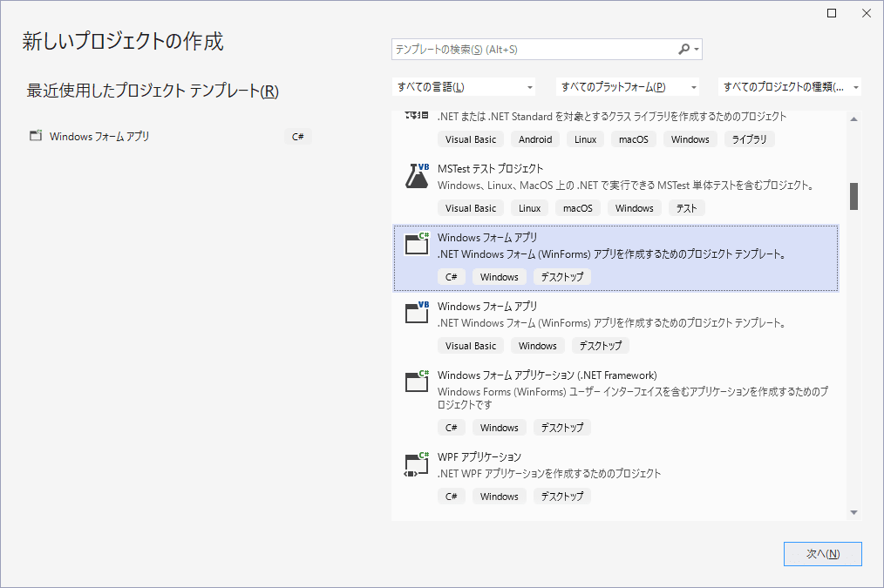Close the new project dialog

[x=867, y=13]
